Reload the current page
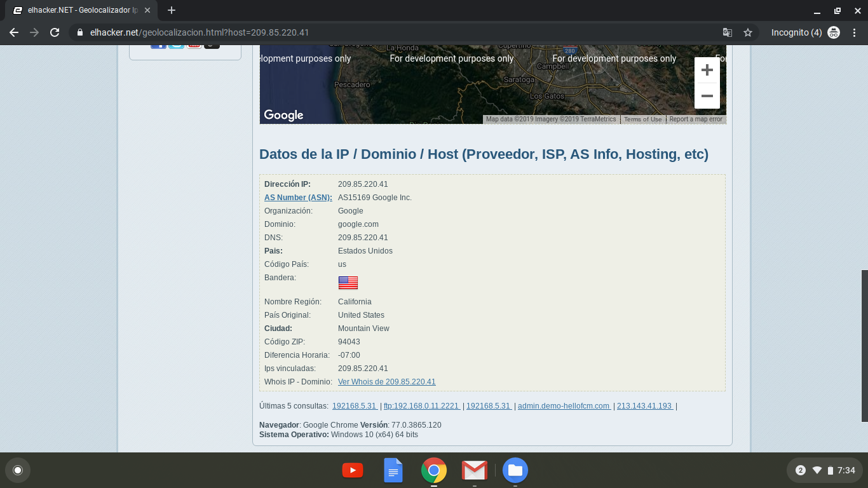 [55, 32]
